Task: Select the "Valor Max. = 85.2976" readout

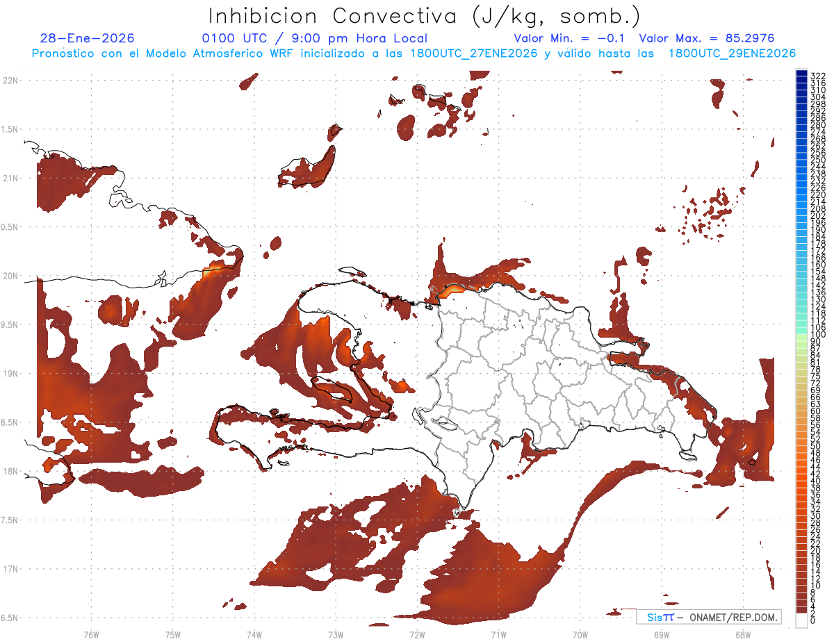Action: (707, 38)
